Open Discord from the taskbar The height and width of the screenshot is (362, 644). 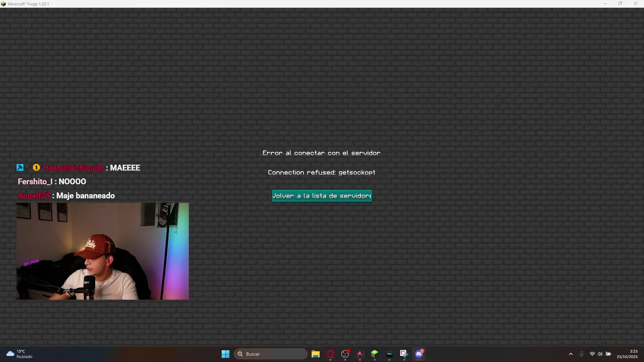point(419,354)
